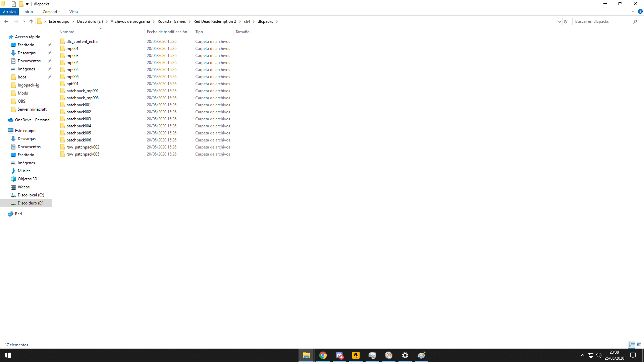The image size is (644, 362).
Task: Click the network tray icon
Action: 591,355
